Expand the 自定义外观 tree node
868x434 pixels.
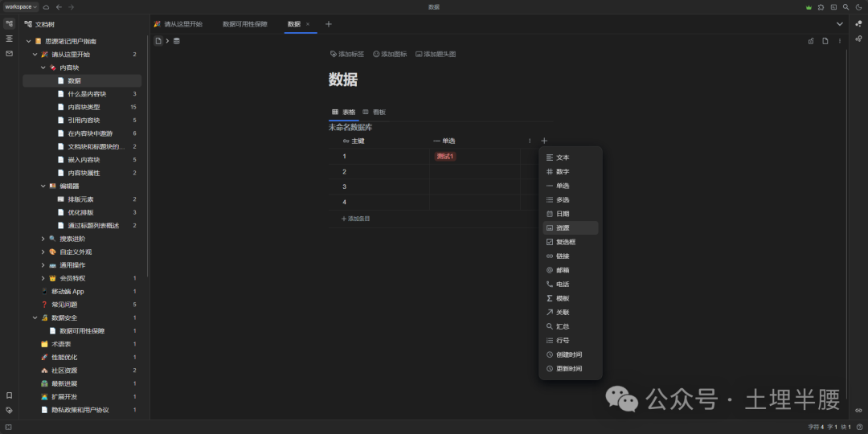pos(43,252)
